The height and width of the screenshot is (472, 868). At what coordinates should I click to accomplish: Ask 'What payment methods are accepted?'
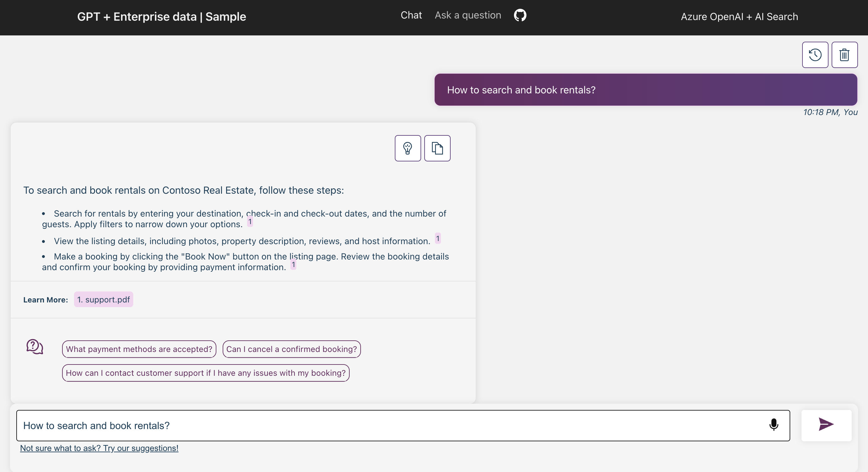click(x=139, y=349)
